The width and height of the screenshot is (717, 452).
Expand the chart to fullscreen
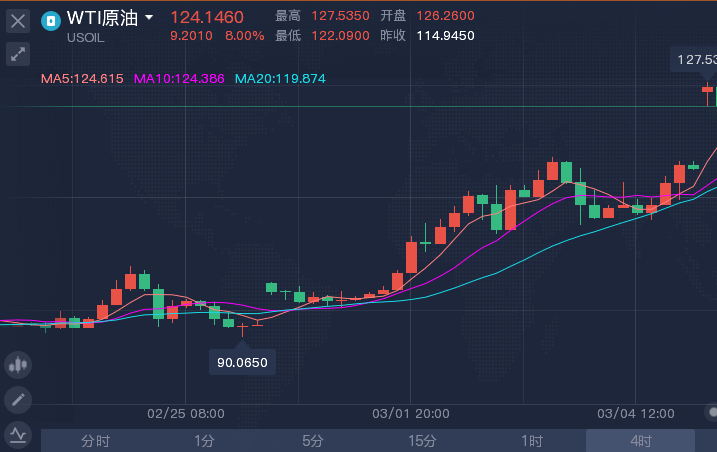(18, 54)
